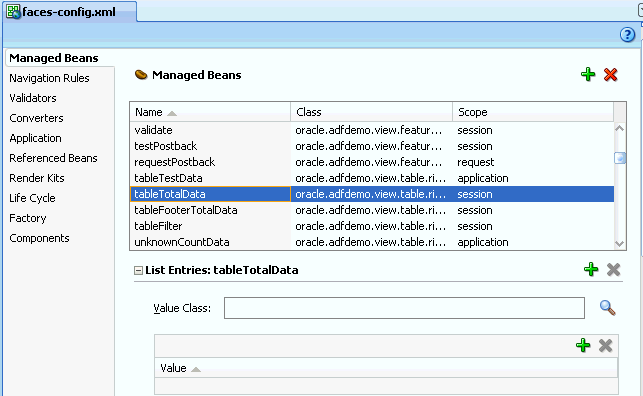Click the application scope cell of tableTestData
Screen dimensions: 643x396
click(533, 178)
